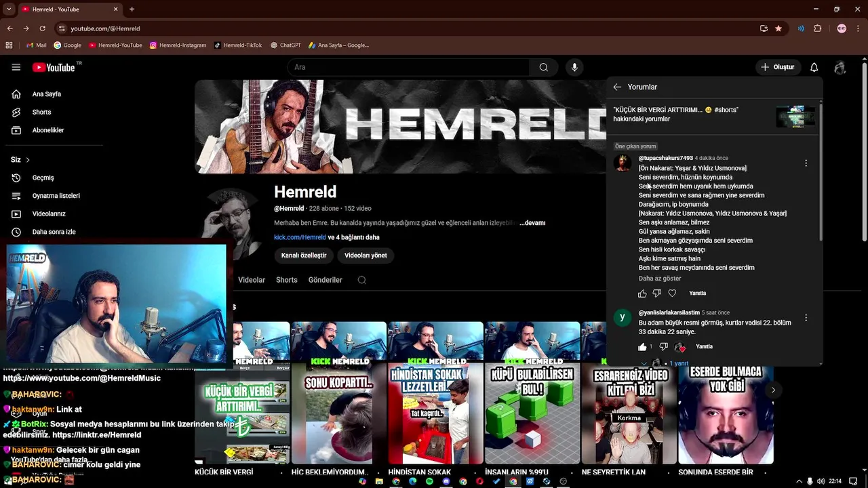Remove heart from @yanlislarlakarsilastim comment
This screenshot has height=488, width=868.
(680, 347)
